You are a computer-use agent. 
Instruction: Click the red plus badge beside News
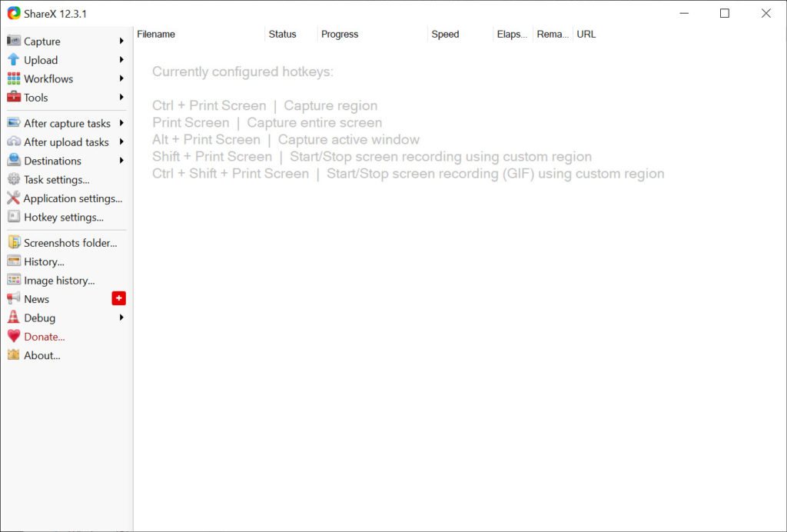point(118,298)
